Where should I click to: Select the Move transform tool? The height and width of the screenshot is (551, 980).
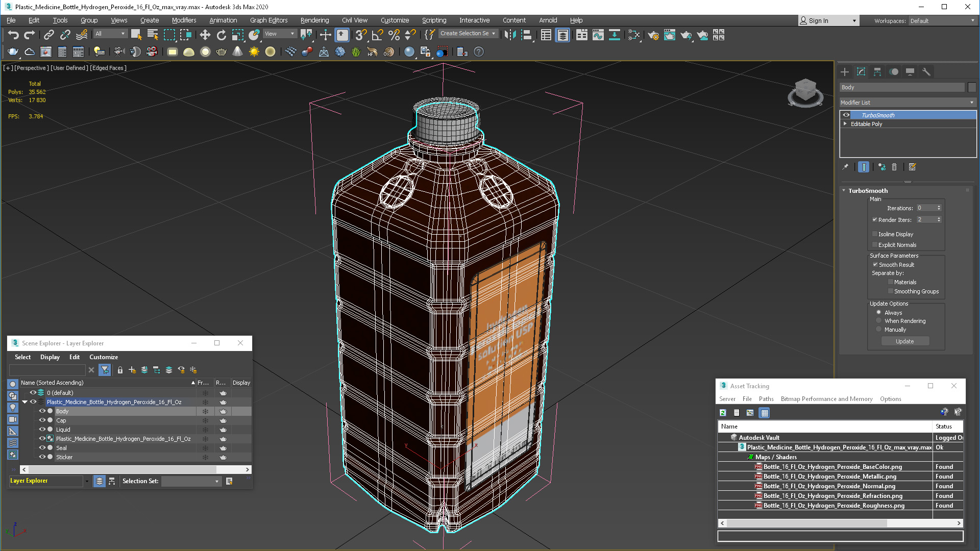coord(205,35)
